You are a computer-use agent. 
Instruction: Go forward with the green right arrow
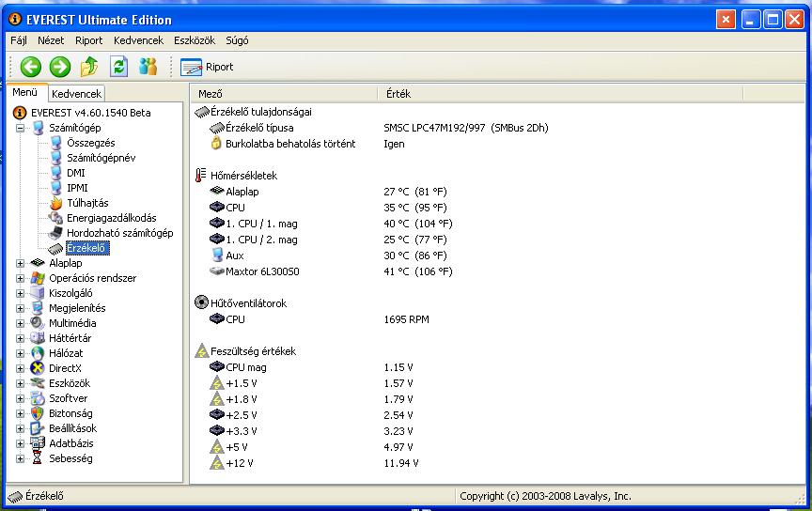60,67
